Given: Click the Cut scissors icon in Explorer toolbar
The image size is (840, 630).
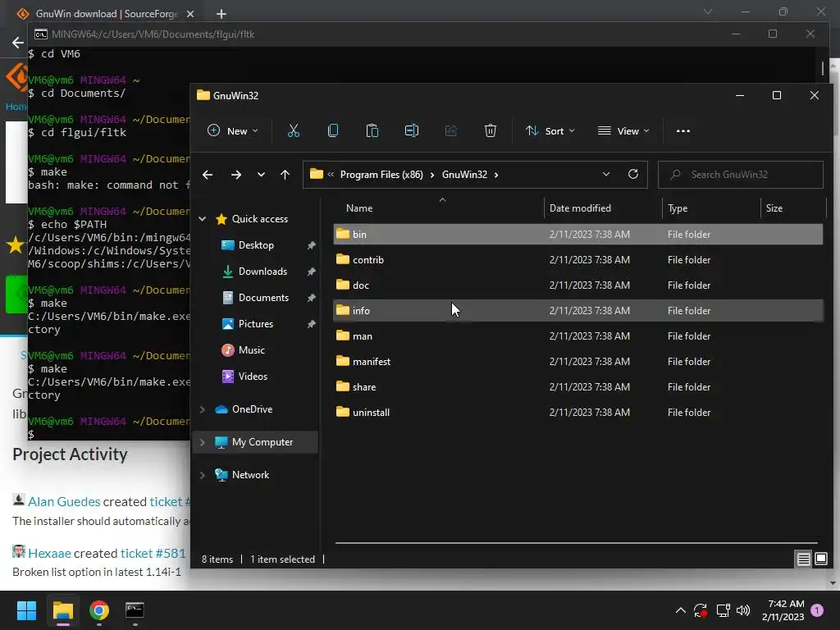Looking at the screenshot, I should point(293,130).
